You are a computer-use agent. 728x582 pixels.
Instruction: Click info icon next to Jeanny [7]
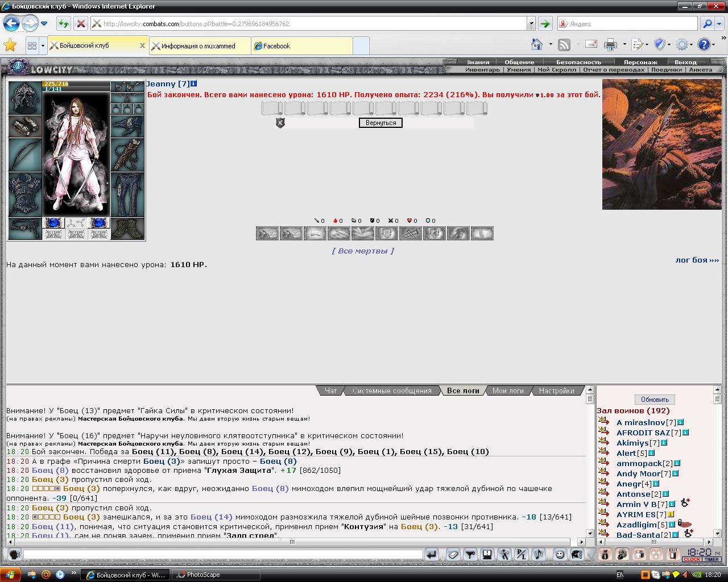194,84
